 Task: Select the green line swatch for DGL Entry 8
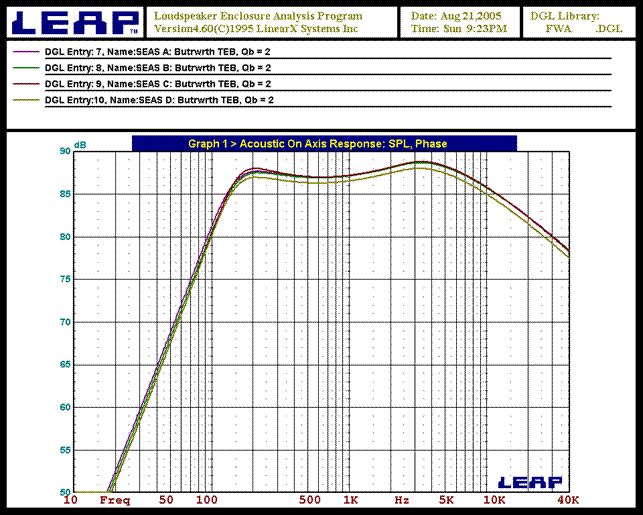[27, 67]
